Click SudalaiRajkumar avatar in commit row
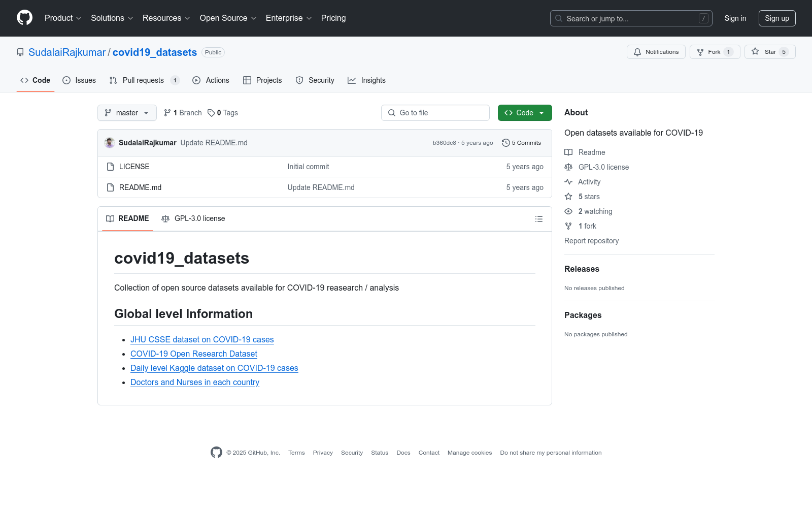This screenshot has width=812, height=508. [x=110, y=143]
